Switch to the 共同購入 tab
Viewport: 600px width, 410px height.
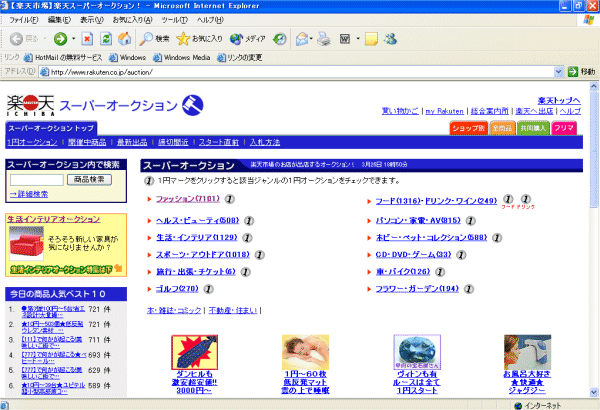coord(533,128)
